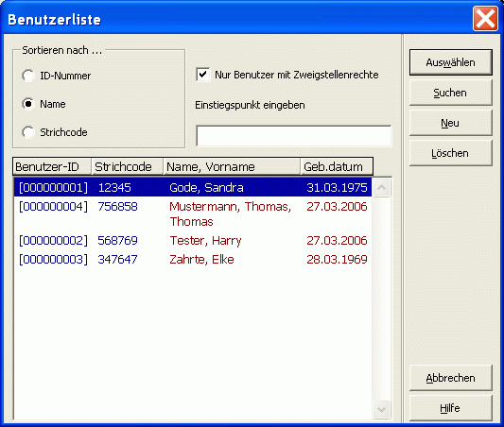Viewport: 504px width, 427px height.
Task: Sort by the Benutzer-ID column header
Action: pos(52,166)
